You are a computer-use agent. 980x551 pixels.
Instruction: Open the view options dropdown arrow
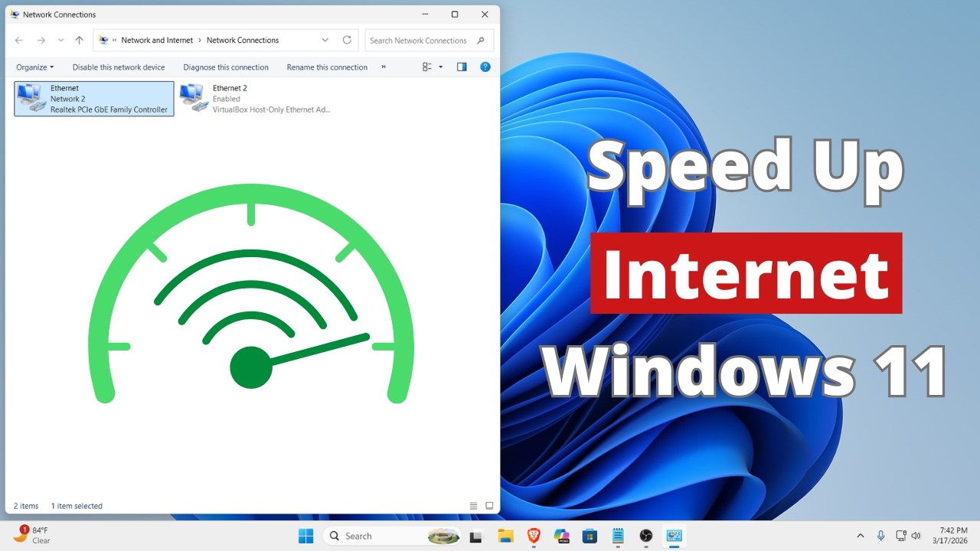click(x=440, y=67)
